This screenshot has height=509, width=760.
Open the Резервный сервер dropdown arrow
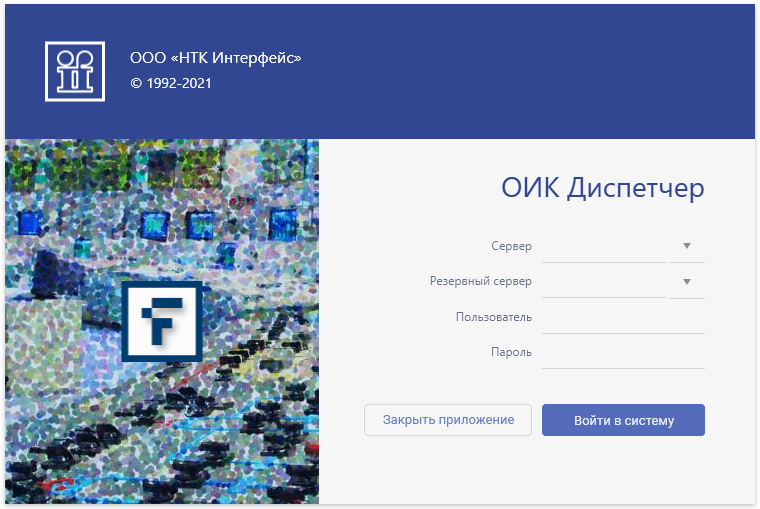coord(687,282)
